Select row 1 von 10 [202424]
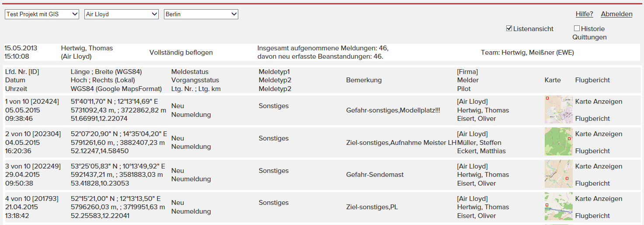644x225 pixels. coord(322,110)
